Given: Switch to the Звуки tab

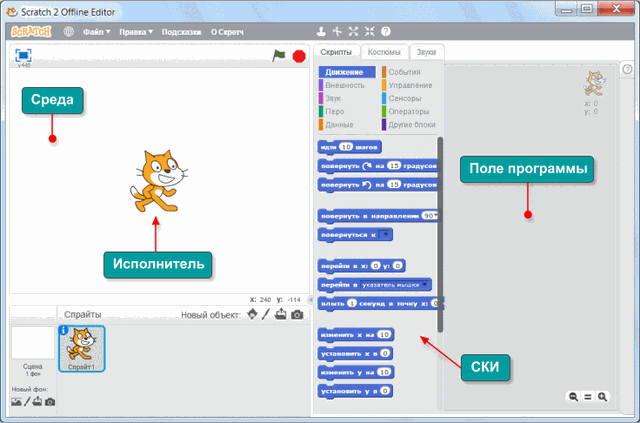Looking at the screenshot, I should (x=427, y=52).
